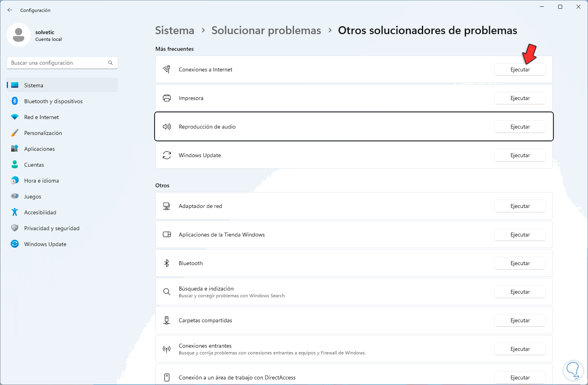Focus the Buscar una configuración field

click(x=58, y=63)
